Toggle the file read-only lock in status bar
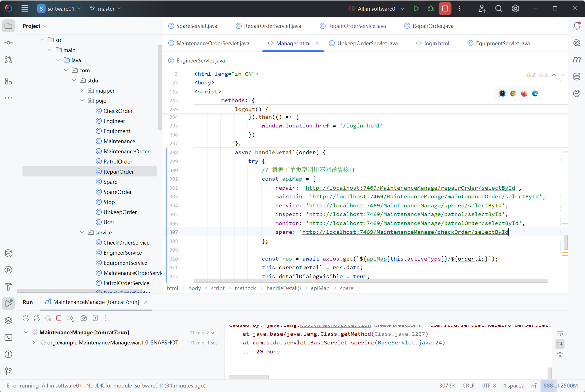 click(x=534, y=386)
